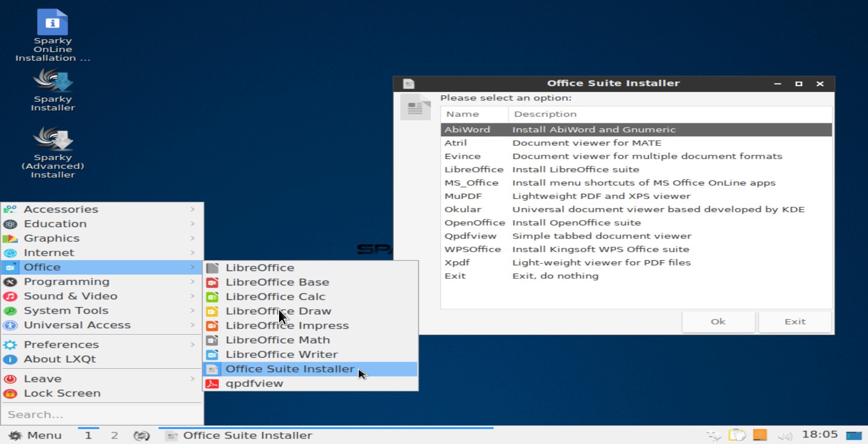Image resolution: width=868 pixels, height=444 pixels.
Task: Open the Sparky Installer desktop icon
Action: pyautogui.click(x=53, y=82)
